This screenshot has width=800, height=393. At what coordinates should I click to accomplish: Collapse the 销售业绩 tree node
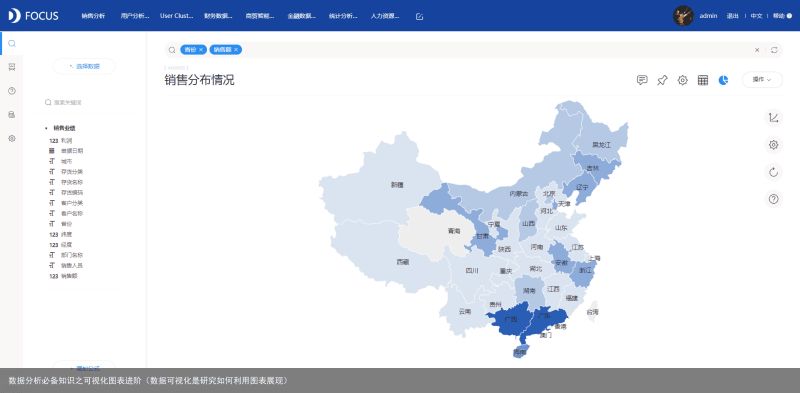46,128
